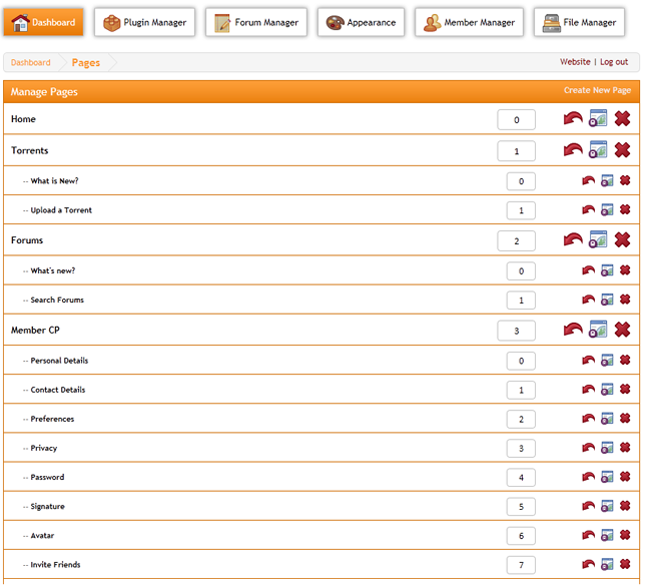The image size is (647, 585).
Task: Click the order field in Member CP row
Action: pos(516,331)
